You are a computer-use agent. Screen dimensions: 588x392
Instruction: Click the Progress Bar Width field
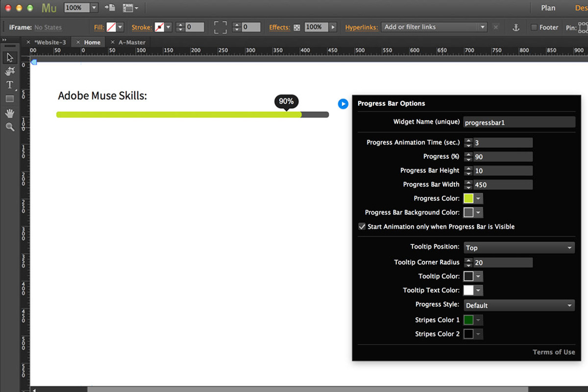pos(503,185)
